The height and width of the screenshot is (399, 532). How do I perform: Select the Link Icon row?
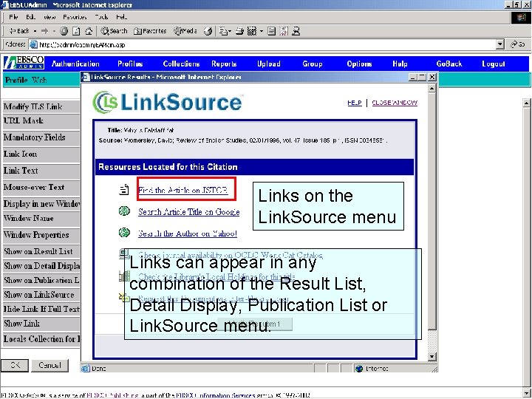pos(41,154)
